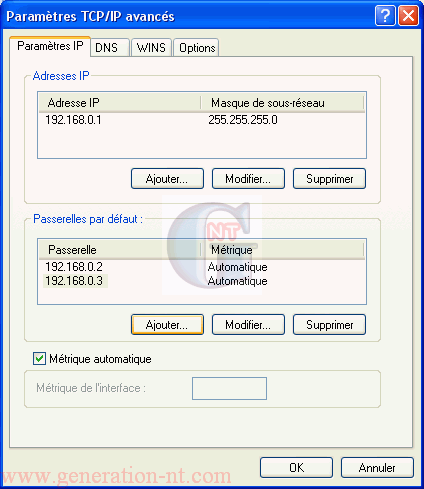Image resolution: width=424 pixels, height=489 pixels.
Task: Select Automatique metric for 192.168.0.2
Action: click(237, 267)
